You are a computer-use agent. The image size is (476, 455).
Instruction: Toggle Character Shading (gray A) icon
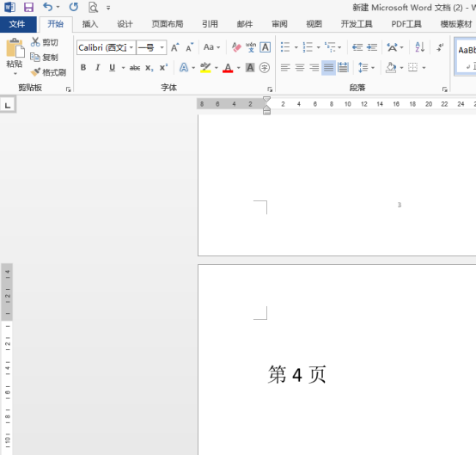pos(250,67)
